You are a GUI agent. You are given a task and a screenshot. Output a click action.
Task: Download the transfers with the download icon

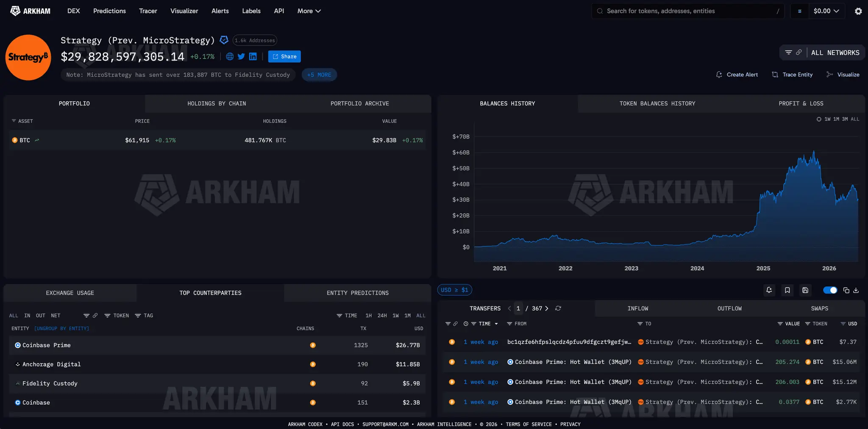click(856, 290)
